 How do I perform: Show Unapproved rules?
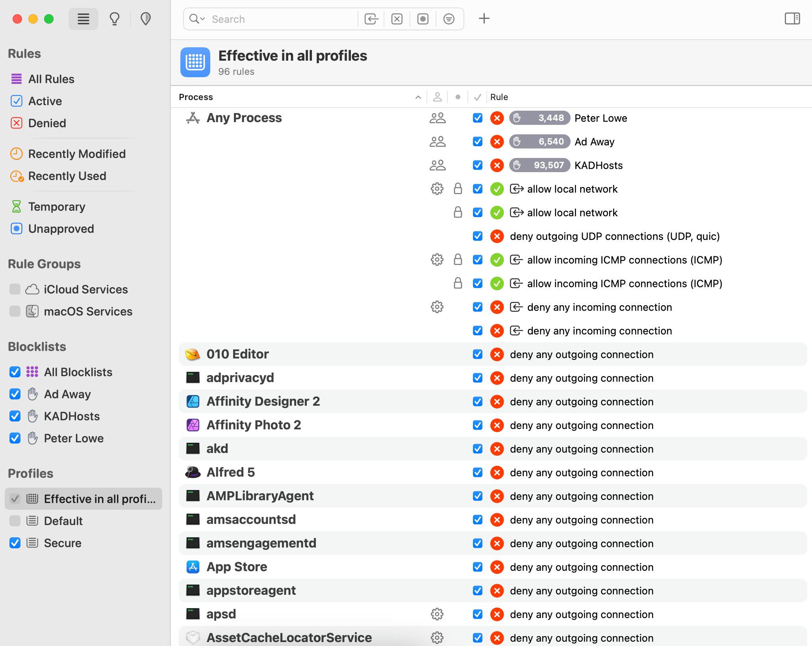tap(61, 229)
